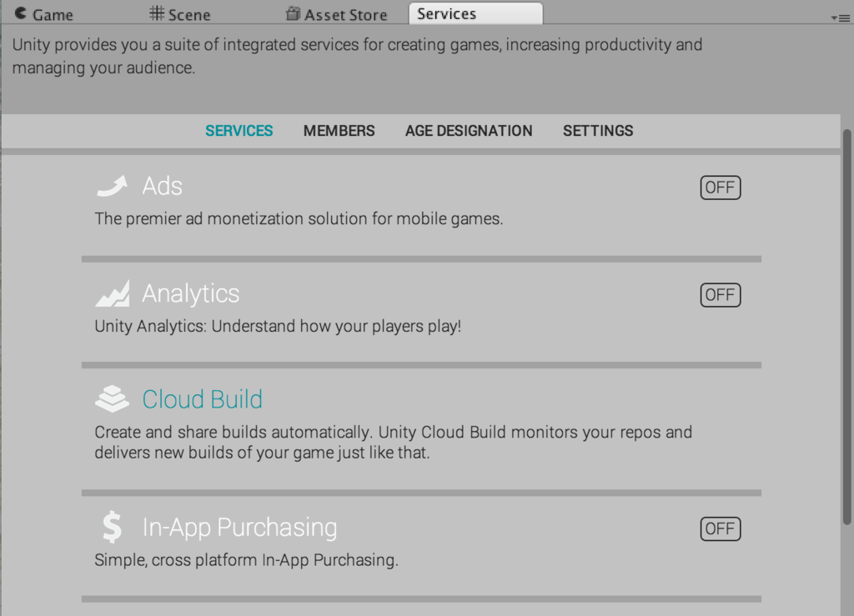The height and width of the screenshot is (616, 854).
Task: Toggle the Analytics OFF switch
Action: point(720,295)
